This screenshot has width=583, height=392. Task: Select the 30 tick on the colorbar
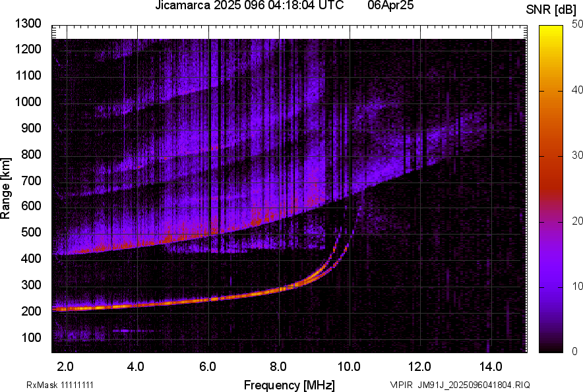pyautogui.click(x=578, y=155)
